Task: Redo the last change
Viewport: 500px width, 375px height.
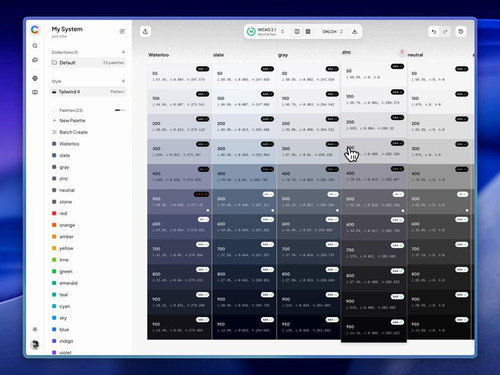Action: click(445, 32)
